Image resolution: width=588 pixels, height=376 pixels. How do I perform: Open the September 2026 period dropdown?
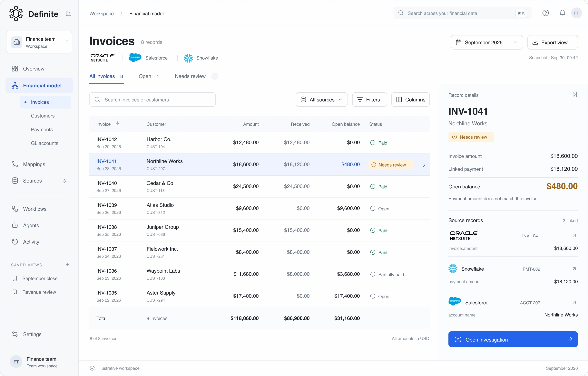487,42
